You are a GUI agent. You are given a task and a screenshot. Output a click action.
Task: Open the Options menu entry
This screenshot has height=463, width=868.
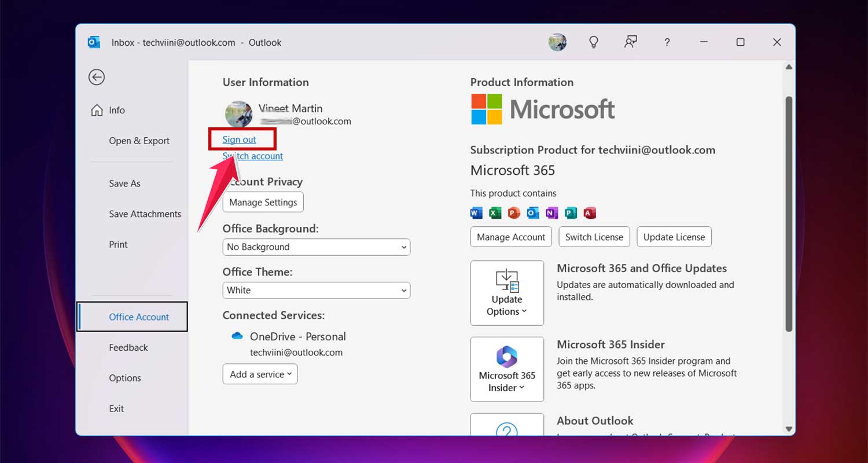[x=125, y=378]
